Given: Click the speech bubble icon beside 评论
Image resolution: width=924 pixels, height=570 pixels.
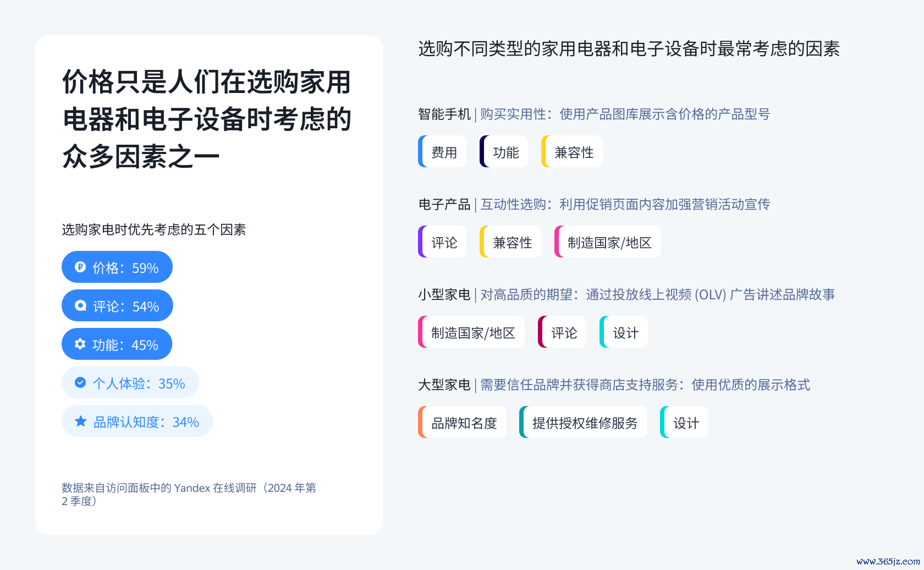Looking at the screenshot, I should (x=80, y=305).
